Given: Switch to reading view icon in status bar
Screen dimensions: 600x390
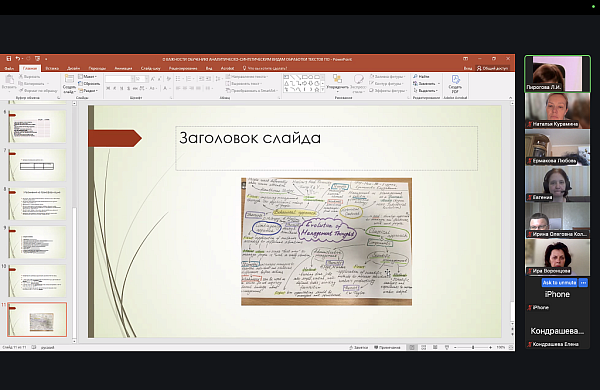Looking at the screenshot, I should (435, 348).
